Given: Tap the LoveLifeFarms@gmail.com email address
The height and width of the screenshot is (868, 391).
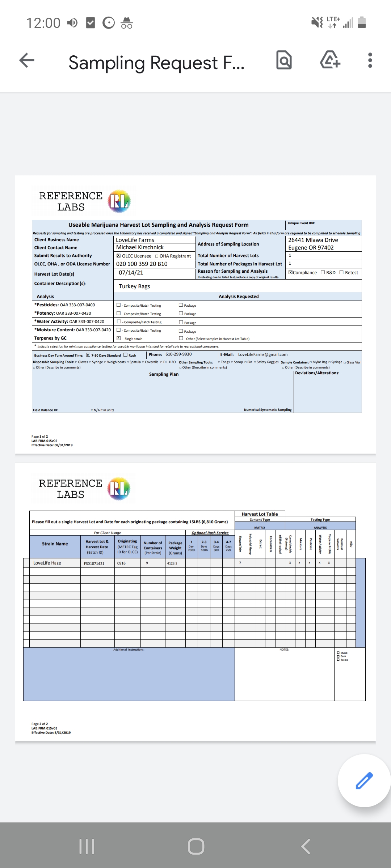Looking at the screenshot, I should point(262,354).
